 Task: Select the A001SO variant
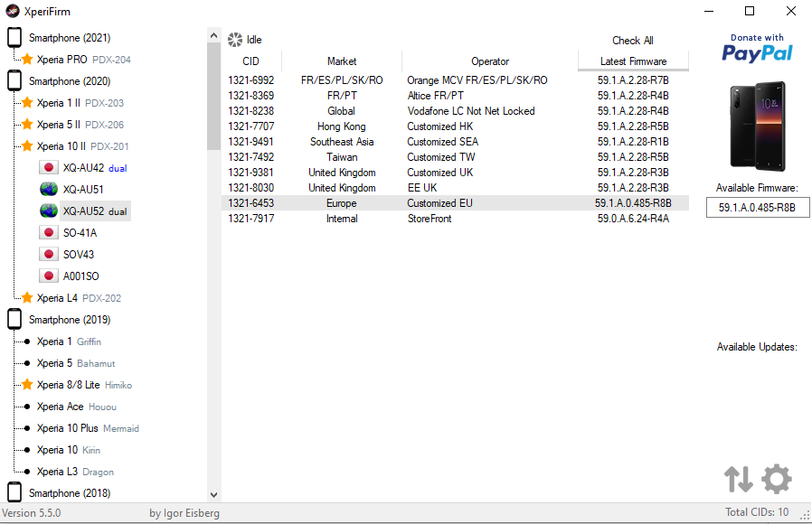pyautogui.click(x=80, y=276)
